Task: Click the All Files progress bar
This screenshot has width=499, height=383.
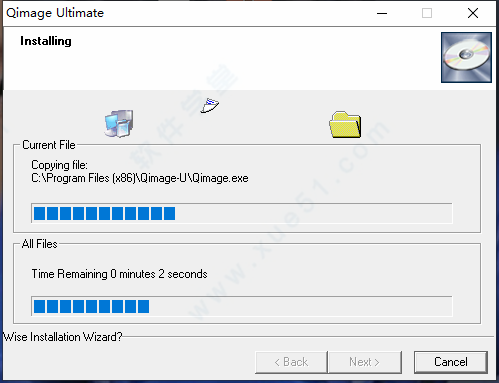Action: (242, 306)
